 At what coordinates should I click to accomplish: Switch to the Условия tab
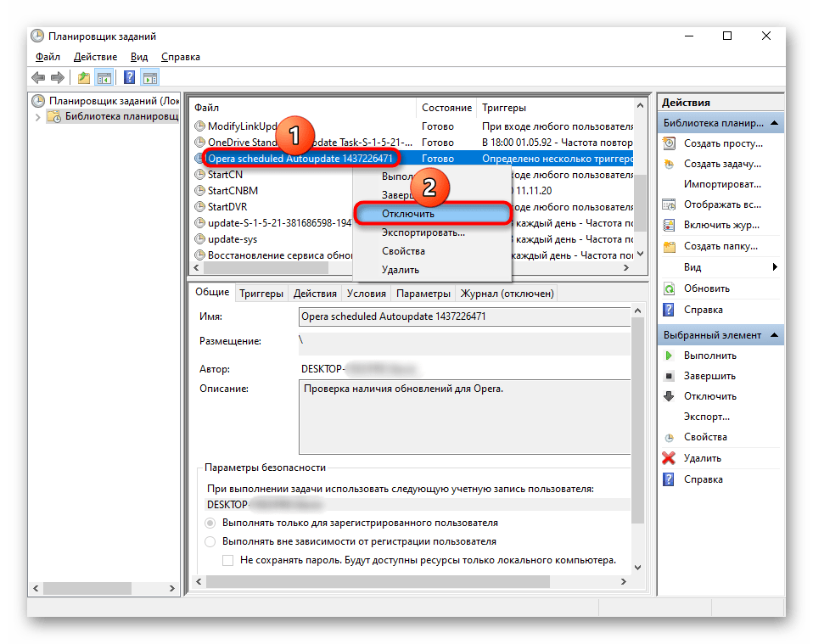tap(366, 294)
